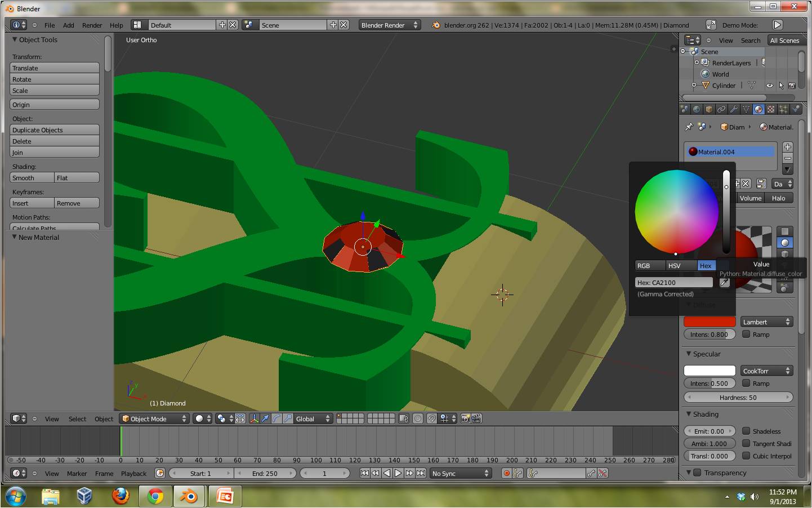Toggle 3D manipulator axes icon

coord(254,418)
